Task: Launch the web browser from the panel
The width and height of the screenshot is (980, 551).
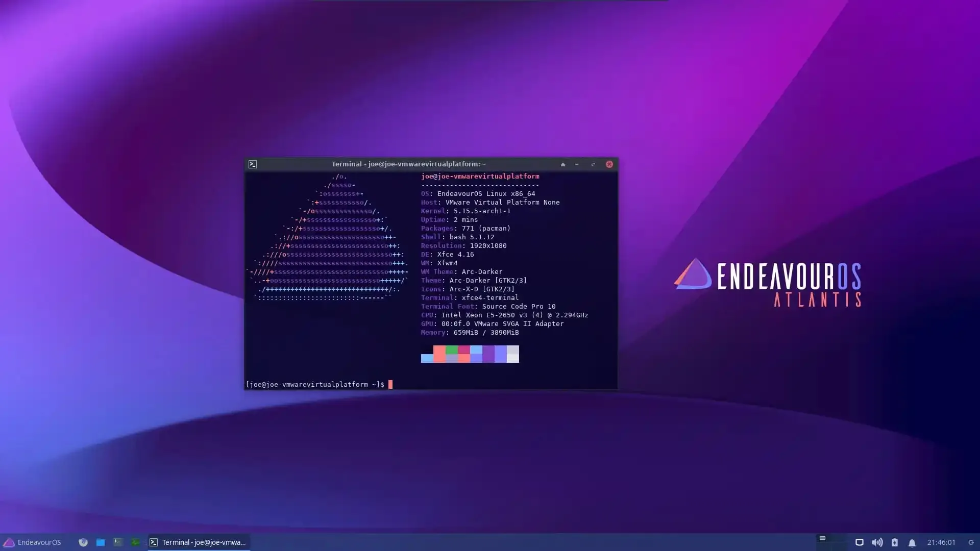Action: pyautogui.click(x=83, y=542)
